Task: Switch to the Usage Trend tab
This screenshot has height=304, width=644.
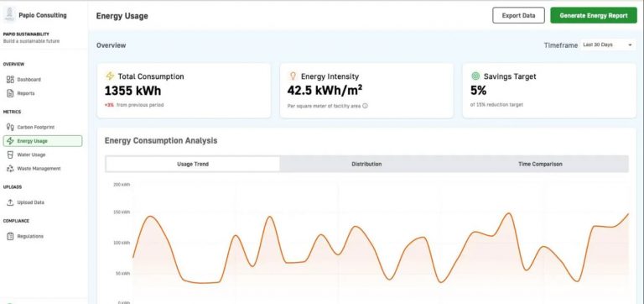Action: click(x=193, y=164)
